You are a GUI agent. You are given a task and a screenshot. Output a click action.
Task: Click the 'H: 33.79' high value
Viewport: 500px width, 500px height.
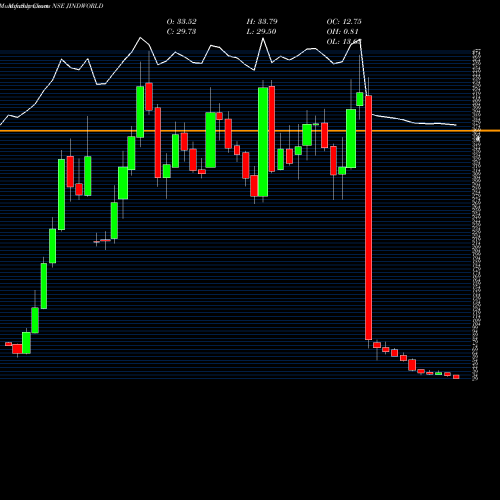coord(262,22)
